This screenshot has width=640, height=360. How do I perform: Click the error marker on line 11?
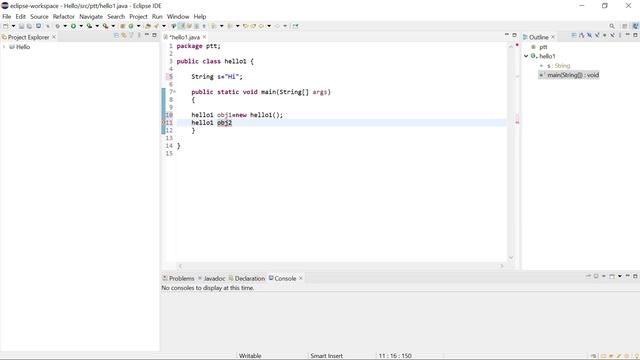point(164,123)
